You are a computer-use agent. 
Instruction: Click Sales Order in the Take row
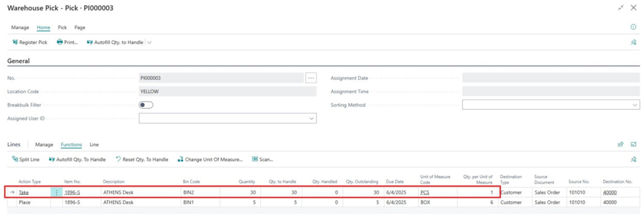pyautogui.click(x=547, y=192)
